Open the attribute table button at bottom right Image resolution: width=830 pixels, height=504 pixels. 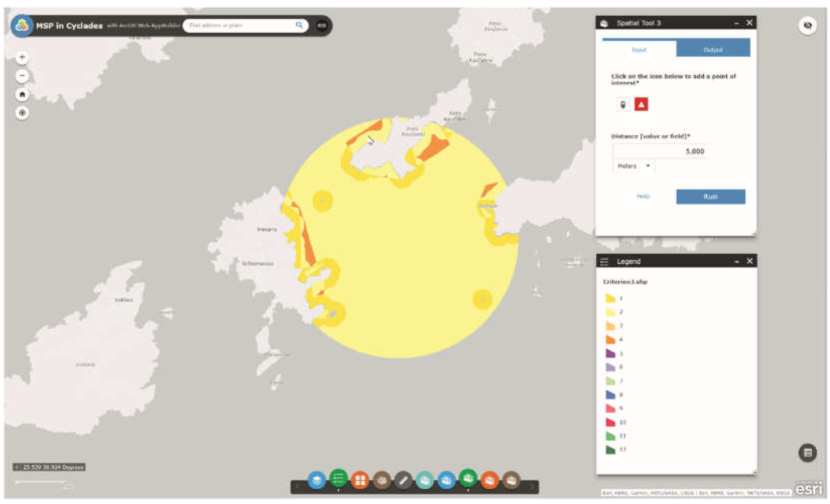(x=807, y=453)
